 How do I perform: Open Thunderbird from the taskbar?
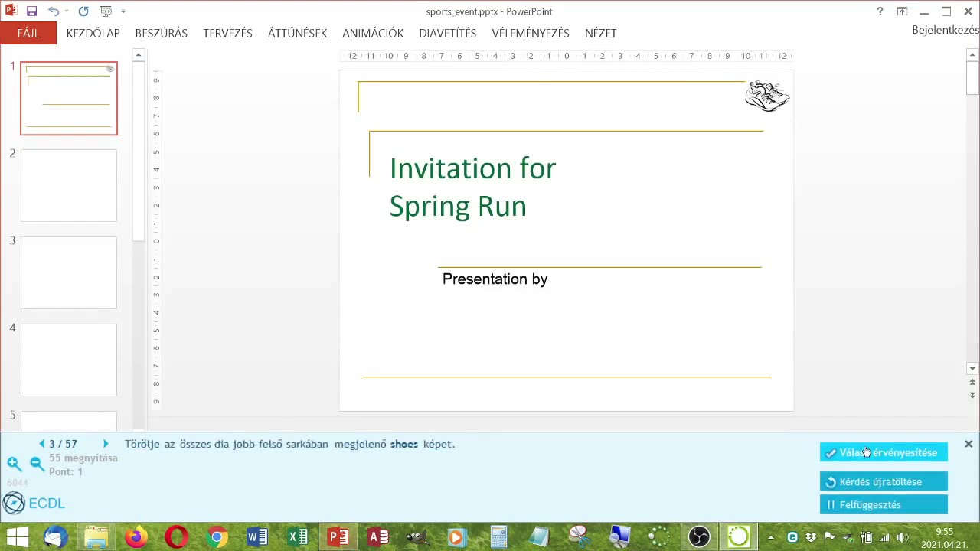coord(55,536)
